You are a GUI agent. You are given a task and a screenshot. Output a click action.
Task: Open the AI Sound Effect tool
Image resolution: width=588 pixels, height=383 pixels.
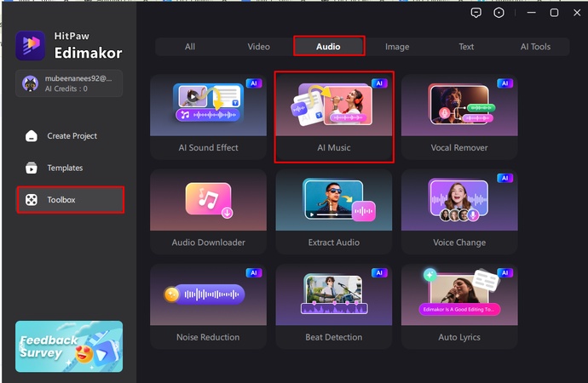pos(208,117)
